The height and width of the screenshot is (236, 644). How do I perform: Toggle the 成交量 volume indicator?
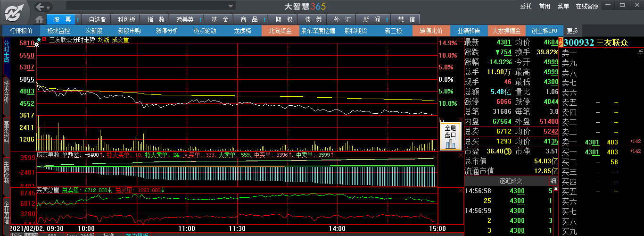click(120, 40)
